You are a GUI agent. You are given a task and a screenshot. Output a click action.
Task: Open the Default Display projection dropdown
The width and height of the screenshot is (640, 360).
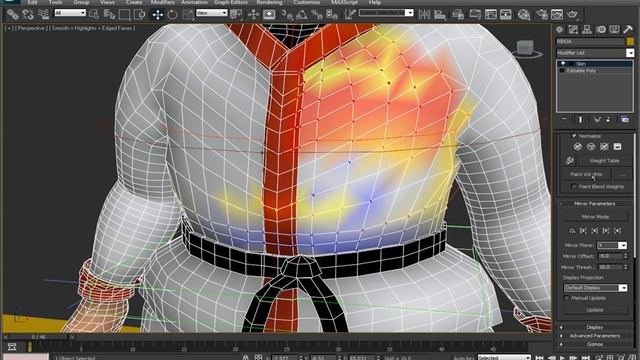595,288
